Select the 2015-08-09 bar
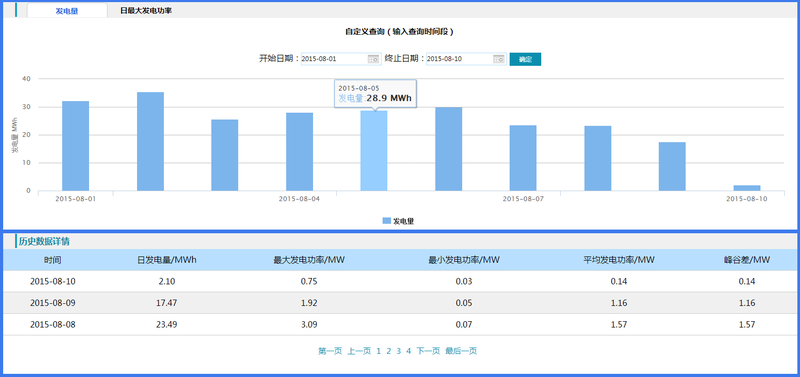Screen dimensions: 800x377 tap(672, 166)
